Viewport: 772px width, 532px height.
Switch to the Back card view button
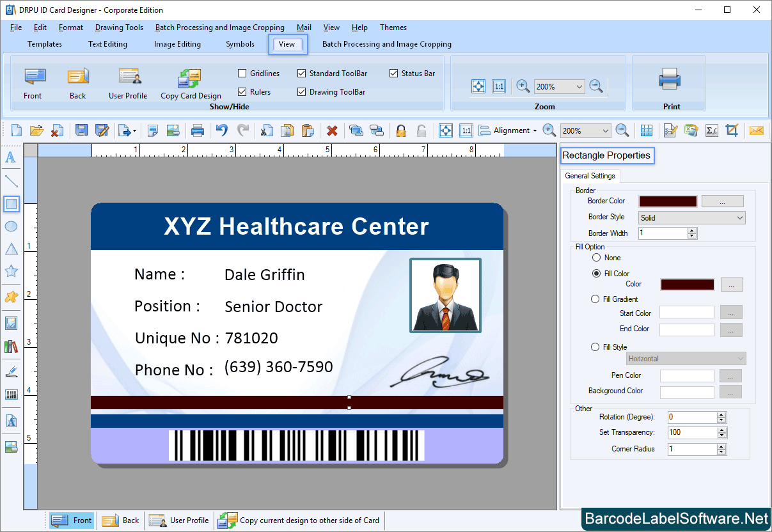tap(120, 520)
